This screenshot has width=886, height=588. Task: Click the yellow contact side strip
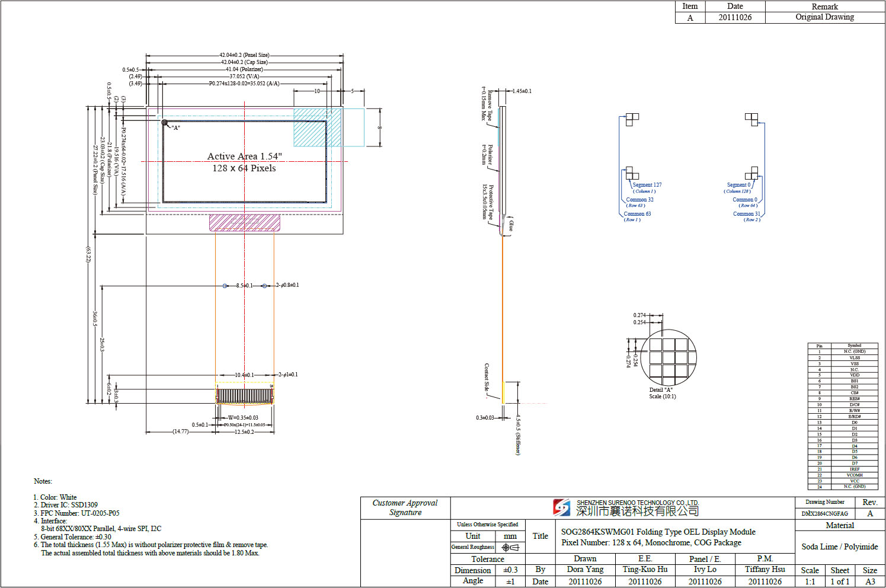coord(503,392)
